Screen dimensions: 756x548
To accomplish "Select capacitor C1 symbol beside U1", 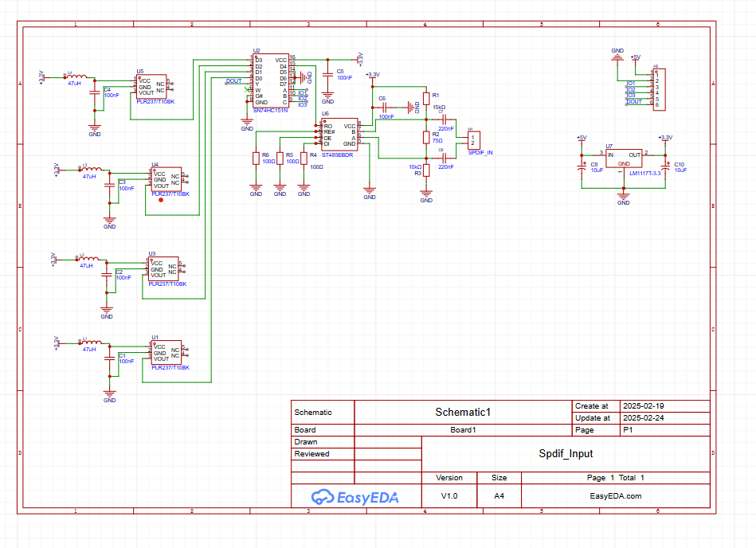I will pos(110,358).
